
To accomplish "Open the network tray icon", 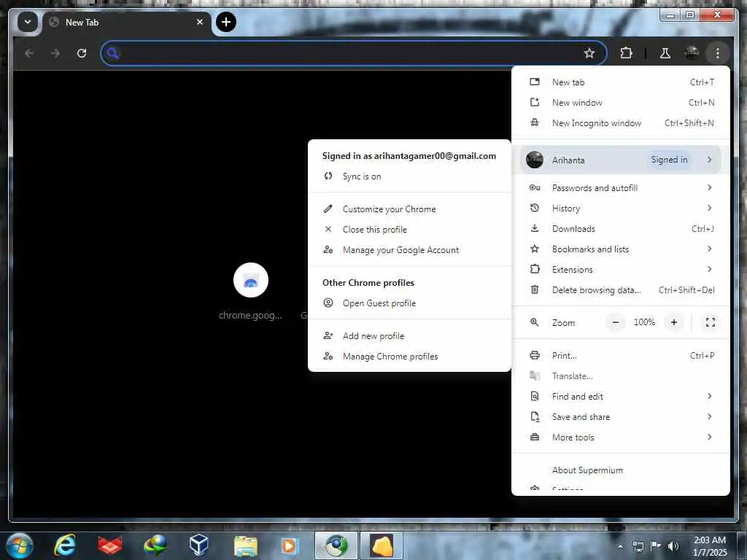I will click(x=638, y=546).
